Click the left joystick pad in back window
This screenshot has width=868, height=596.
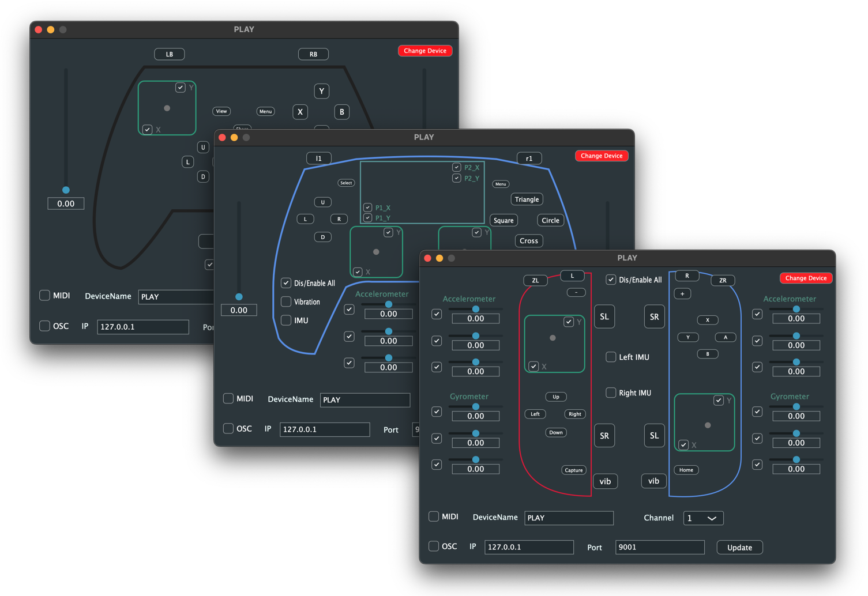coord(167,108)
